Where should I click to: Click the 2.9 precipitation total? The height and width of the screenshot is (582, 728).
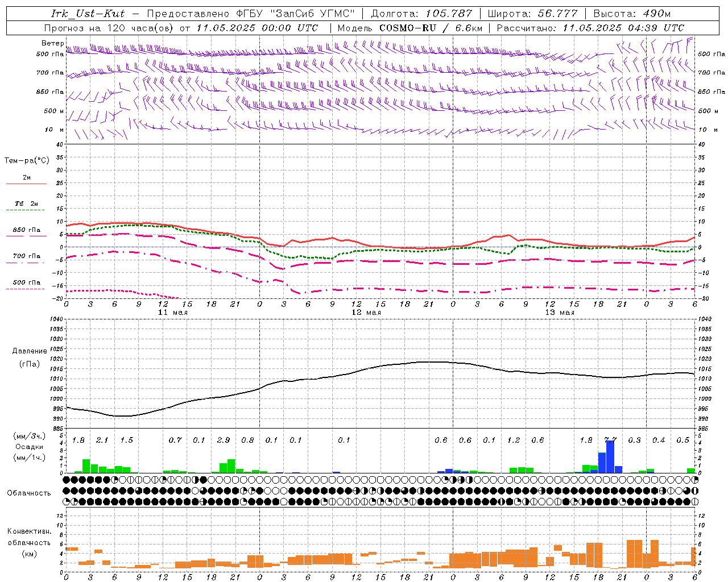click(224, 440)
